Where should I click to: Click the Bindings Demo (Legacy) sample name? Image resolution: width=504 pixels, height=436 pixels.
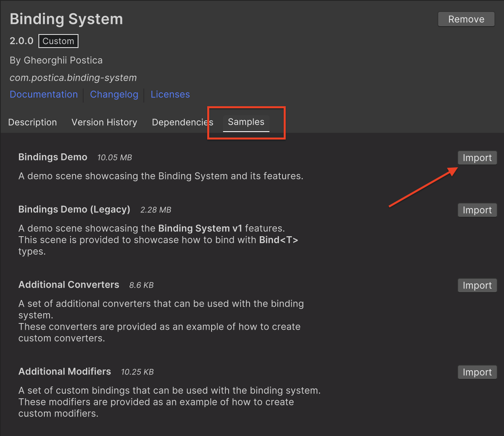[74, 209]
